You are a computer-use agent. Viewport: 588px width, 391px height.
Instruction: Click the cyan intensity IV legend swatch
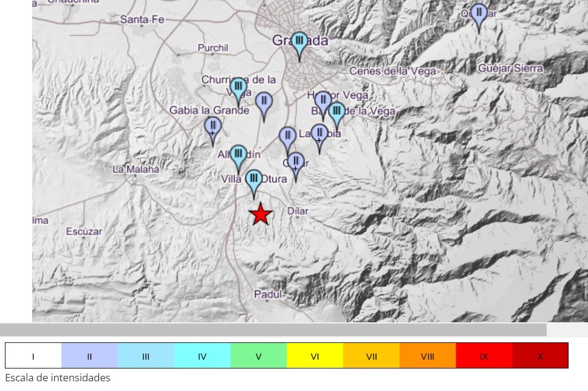click(x=202, y=356)
